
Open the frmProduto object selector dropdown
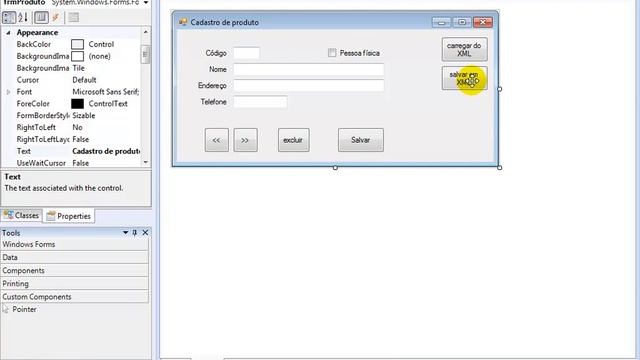click(x=146, y=3)
